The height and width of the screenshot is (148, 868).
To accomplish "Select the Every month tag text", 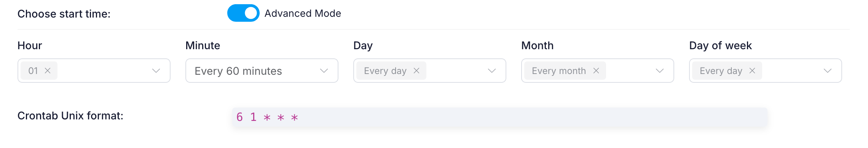I will [x=559, y=71].
